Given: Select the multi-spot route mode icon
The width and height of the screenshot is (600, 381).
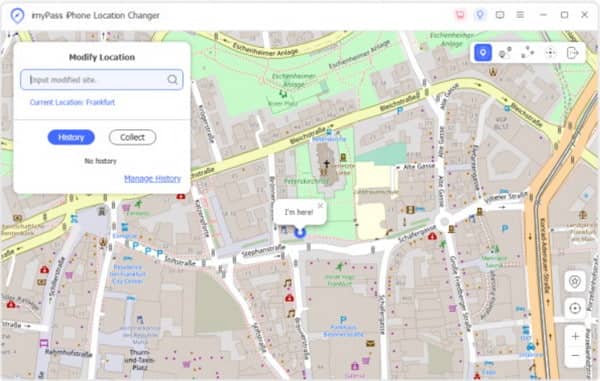Looking at the screenshot, I should pyautogui.click(x=527, y=52).
